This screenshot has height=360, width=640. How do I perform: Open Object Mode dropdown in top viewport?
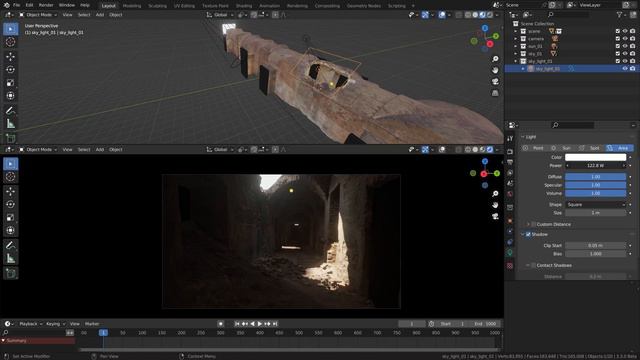pyautogui.click(x=38, y=15)
